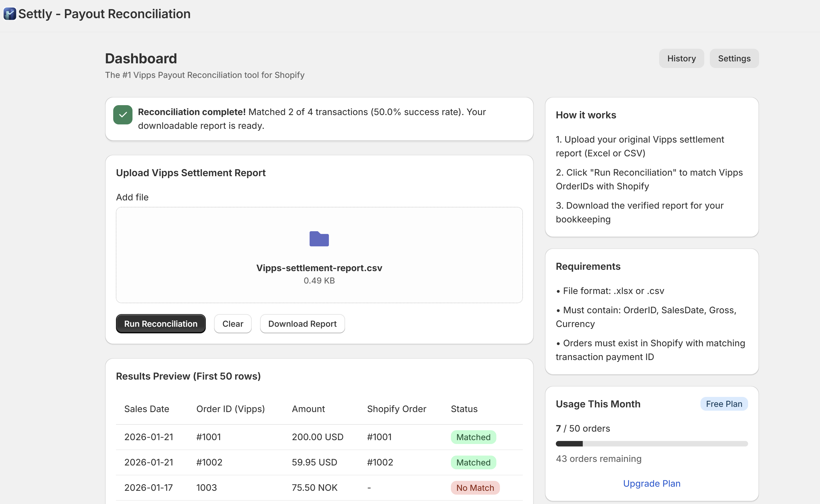Viewport: 820px width, 504px height.
Task: Click the Matched badge for order #1001
Action: (473, 437)
